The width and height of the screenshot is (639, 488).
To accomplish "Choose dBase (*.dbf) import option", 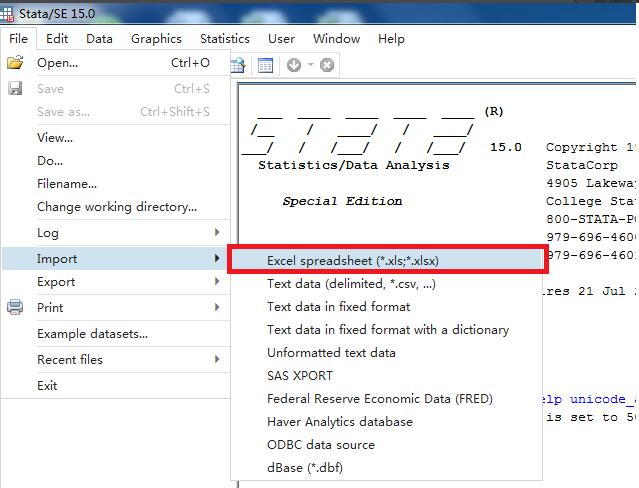I will (x=386, y=468).
